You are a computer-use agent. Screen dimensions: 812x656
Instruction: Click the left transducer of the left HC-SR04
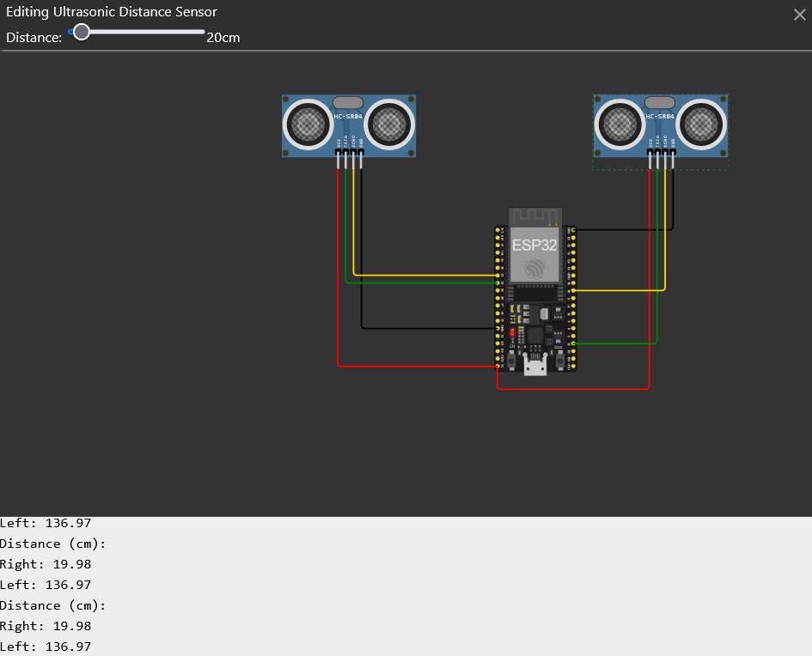pyautogui.click(x=308, y=123)
